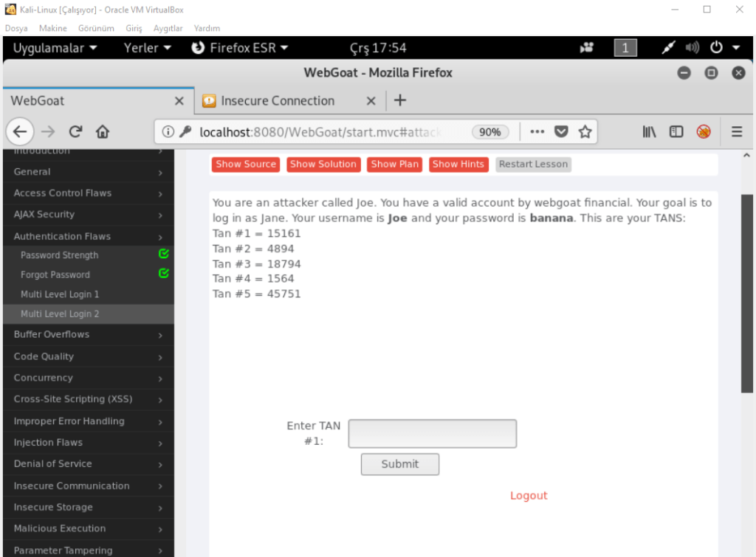Click the Logout link
756x557 pixels.
pyautogui.click(x=529, y=496)
